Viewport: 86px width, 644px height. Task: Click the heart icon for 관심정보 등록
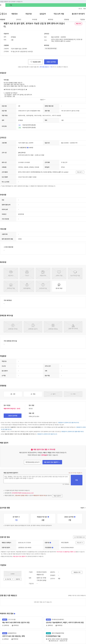click(x=31, y=62)
